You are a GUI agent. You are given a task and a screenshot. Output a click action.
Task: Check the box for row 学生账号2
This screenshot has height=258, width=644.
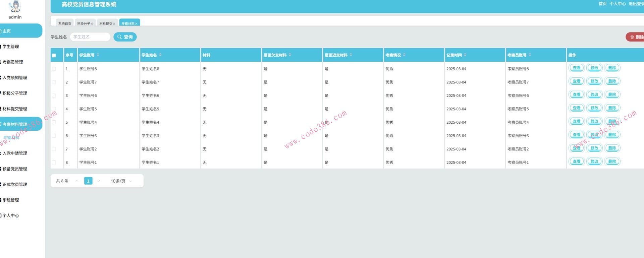(54, 149)
